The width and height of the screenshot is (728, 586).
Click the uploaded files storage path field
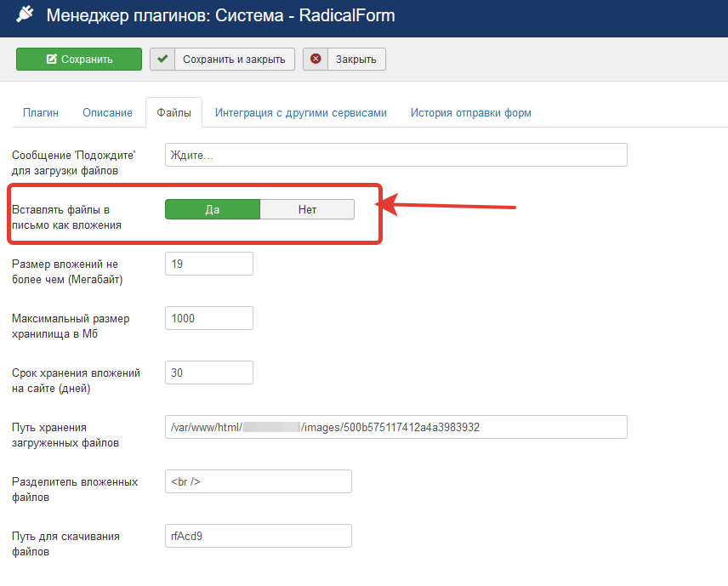click(395, 427)
